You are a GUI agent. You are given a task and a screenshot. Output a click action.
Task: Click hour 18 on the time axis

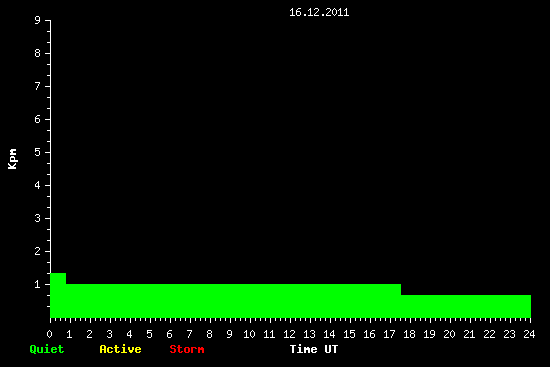[409, 334]
